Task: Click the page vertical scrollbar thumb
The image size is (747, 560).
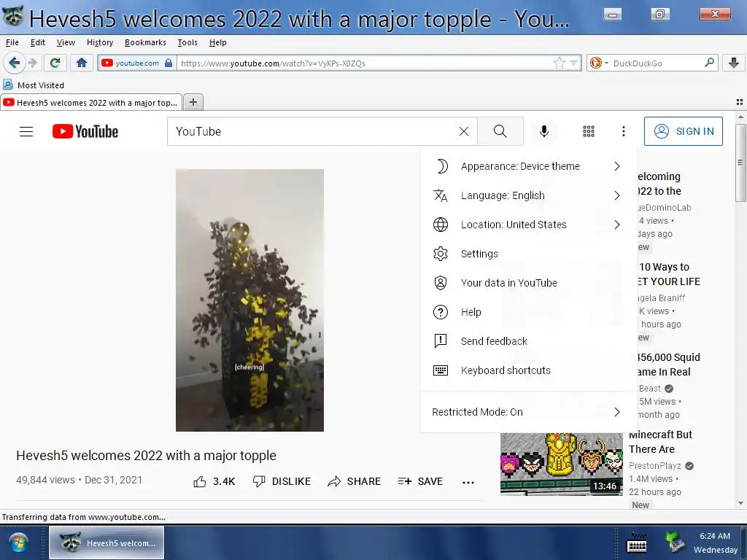Action: pos(740,163)
